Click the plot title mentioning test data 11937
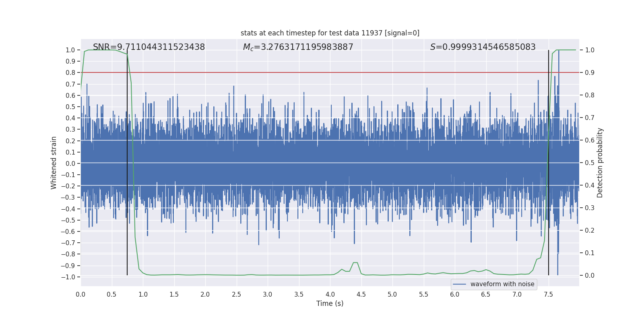Image resolution: width=644 pixels, height=322 pixels. click(330, 33)
